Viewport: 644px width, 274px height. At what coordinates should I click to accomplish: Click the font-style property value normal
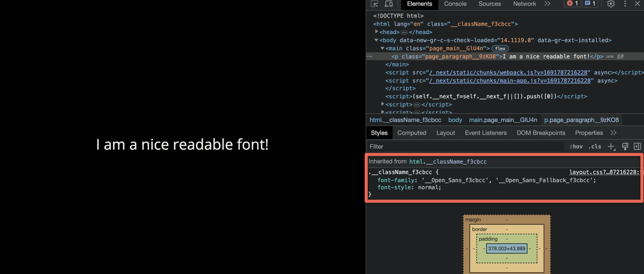[x=428, y=187]
